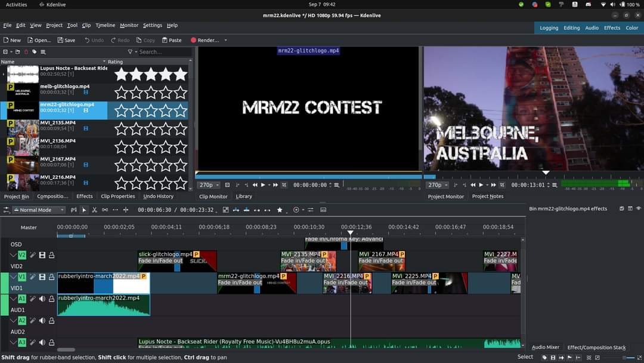Activate the selection arrow tool in timeline toolbar
Screen dimensions: 644x363
(84, 210)
